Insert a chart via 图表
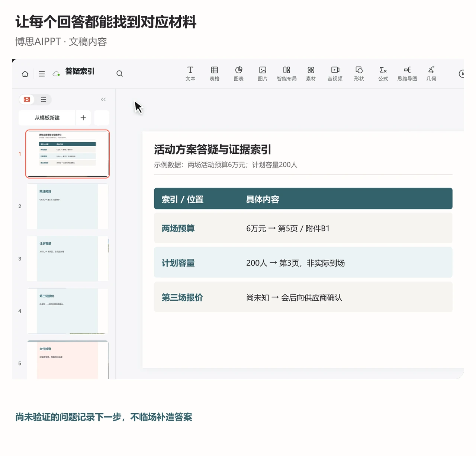 239,74
